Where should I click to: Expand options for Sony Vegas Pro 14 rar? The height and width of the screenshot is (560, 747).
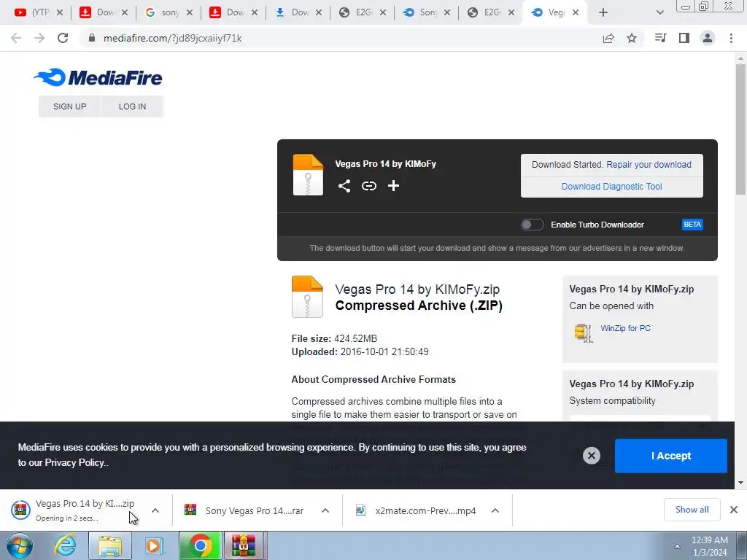[325, 510]
